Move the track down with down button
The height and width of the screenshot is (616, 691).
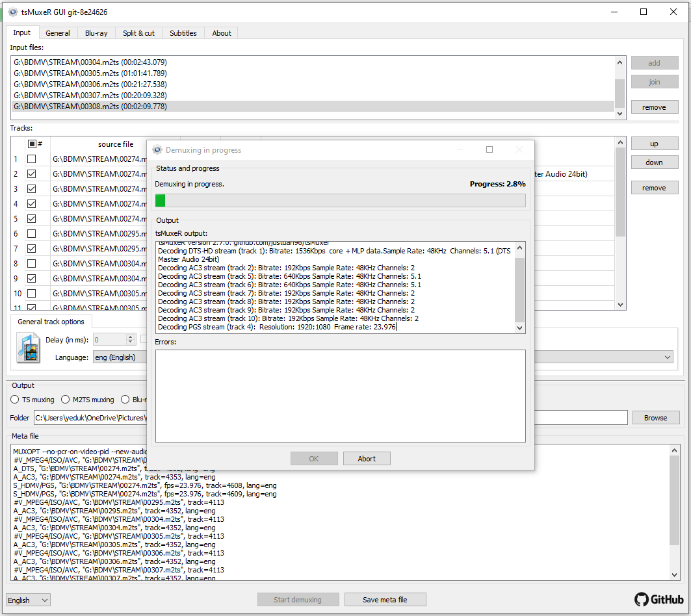[x=655, y=162]
